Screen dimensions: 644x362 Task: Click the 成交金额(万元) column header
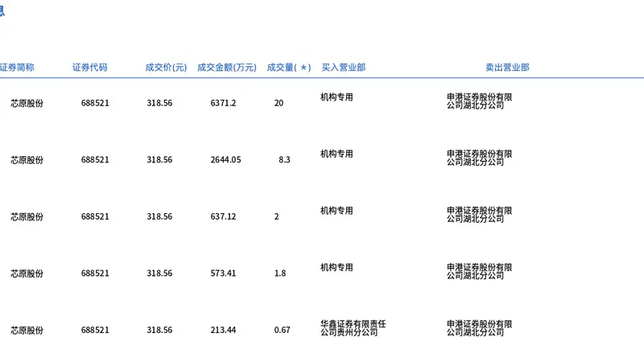pyautogui.click(x=227, y=68)
